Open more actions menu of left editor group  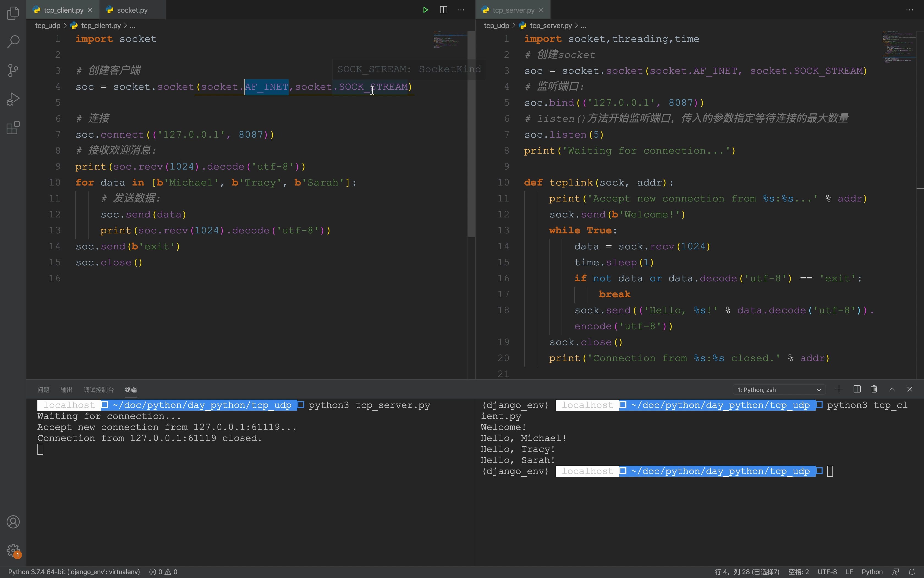[461, 10]
